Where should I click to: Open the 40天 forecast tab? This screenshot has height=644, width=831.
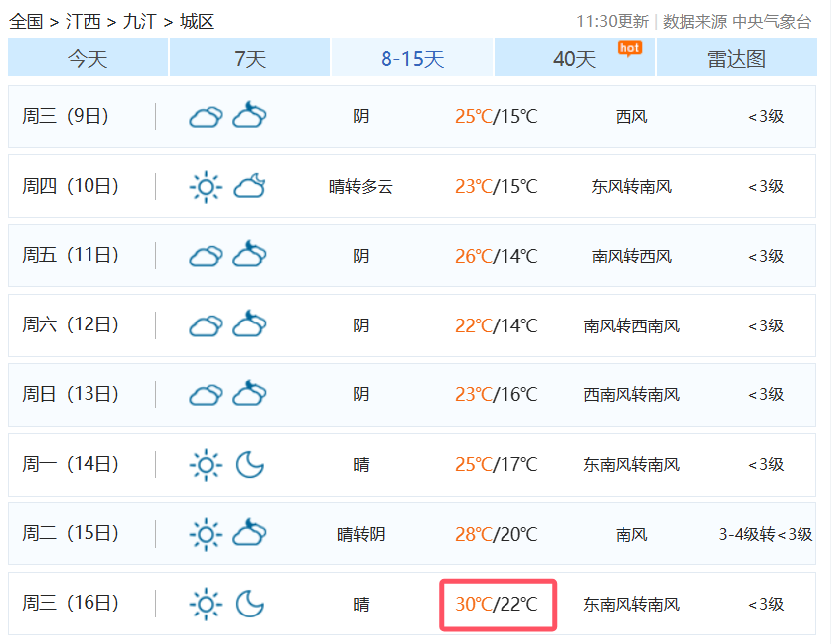pyautogui.click(x=574, y=58)
